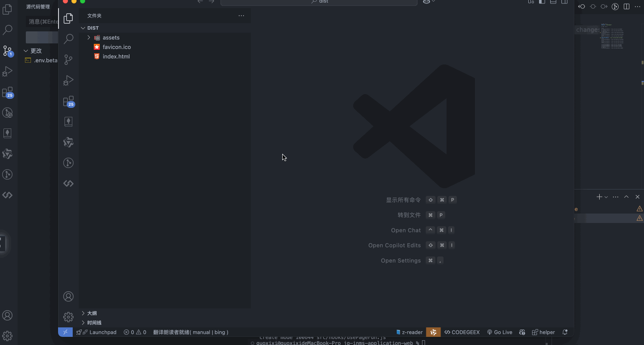Go forward with the right navigation arrow
Image resolution: width=644 pixels, height=345 pixels.
211,2
